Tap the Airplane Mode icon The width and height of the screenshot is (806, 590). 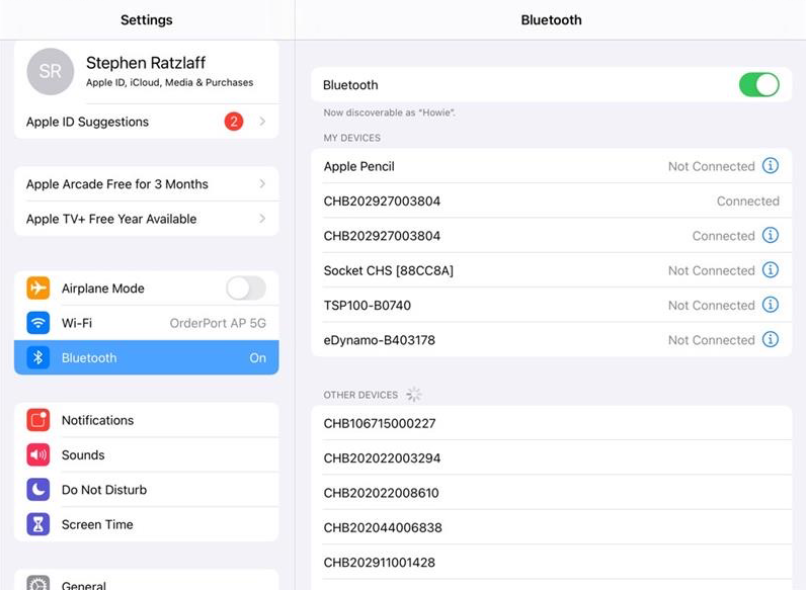[x=38, y=288]
